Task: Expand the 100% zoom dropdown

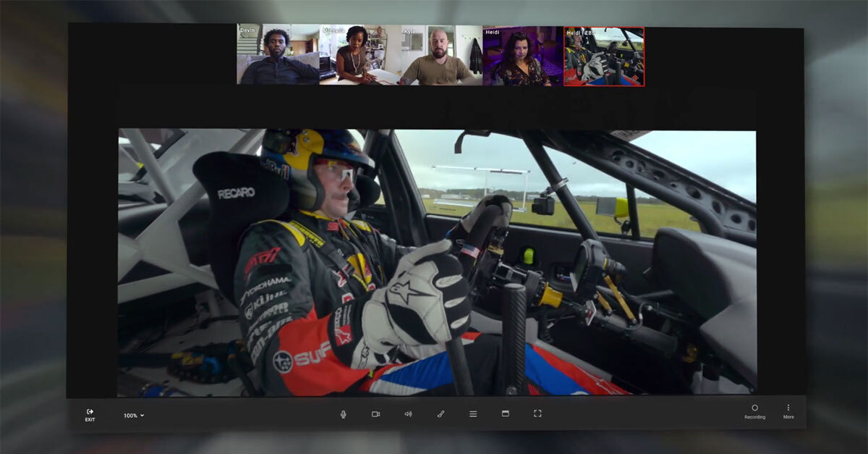Action: (x=134, y=416)
